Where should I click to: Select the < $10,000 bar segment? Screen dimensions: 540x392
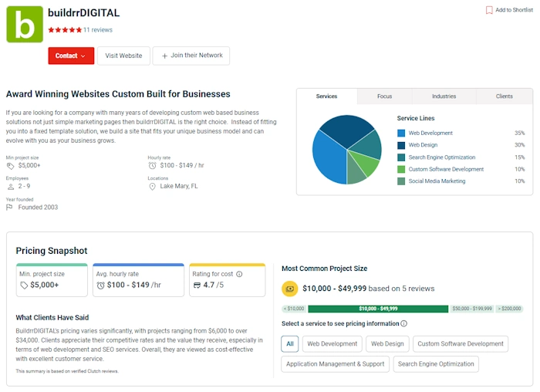(x=295, y=309)
